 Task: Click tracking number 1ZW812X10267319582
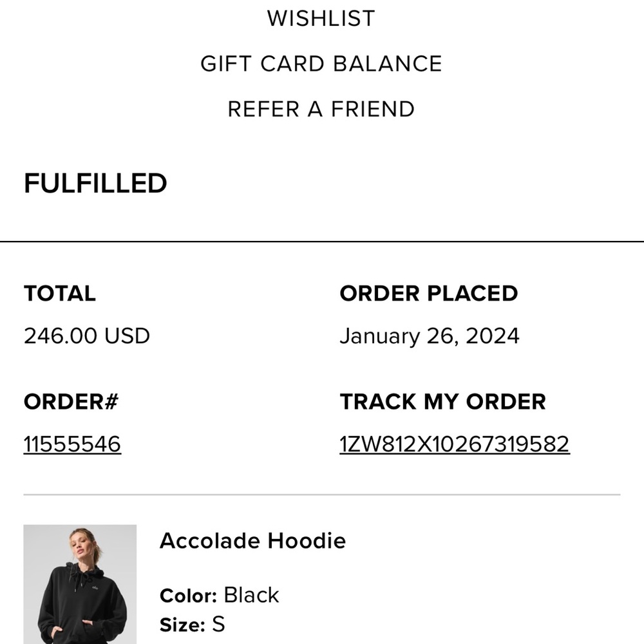click(x=454, y=444)
